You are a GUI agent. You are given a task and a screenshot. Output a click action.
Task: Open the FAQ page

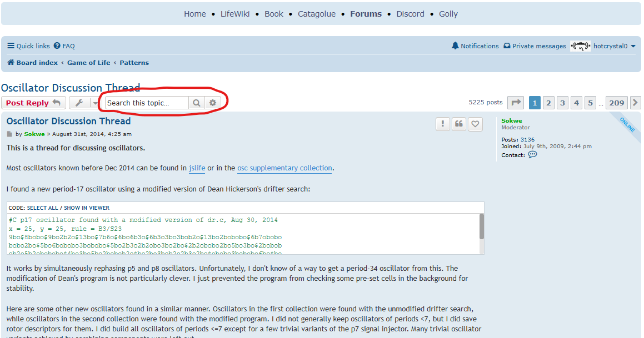(x=64, y=46)
